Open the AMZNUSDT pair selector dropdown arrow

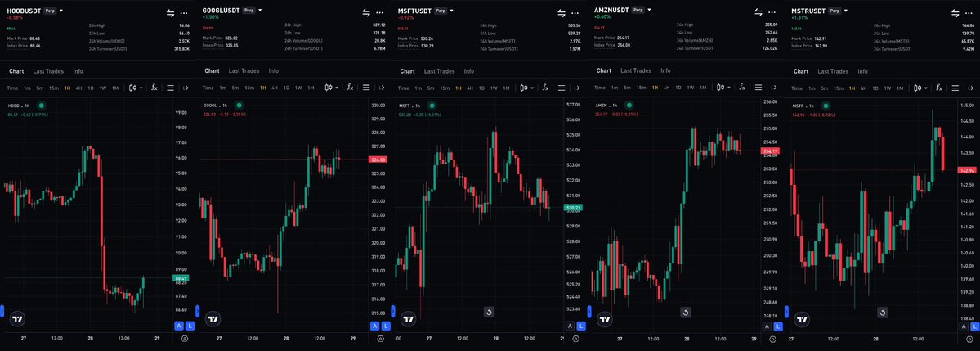click(x=649, y=10)
